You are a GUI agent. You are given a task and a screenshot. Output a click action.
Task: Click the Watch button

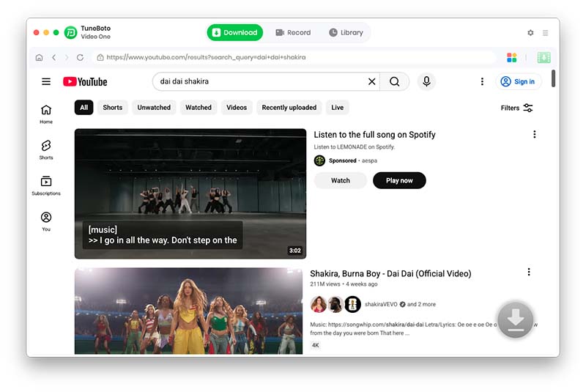340,180
